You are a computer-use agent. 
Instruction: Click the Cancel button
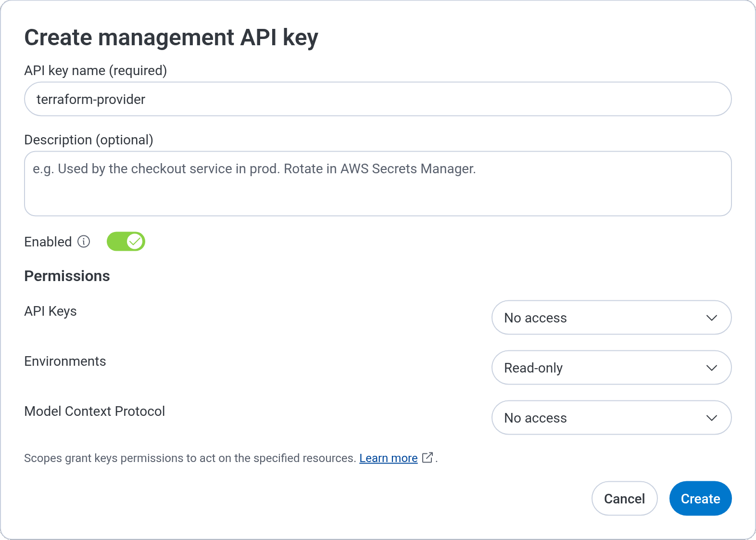(624, 499)
